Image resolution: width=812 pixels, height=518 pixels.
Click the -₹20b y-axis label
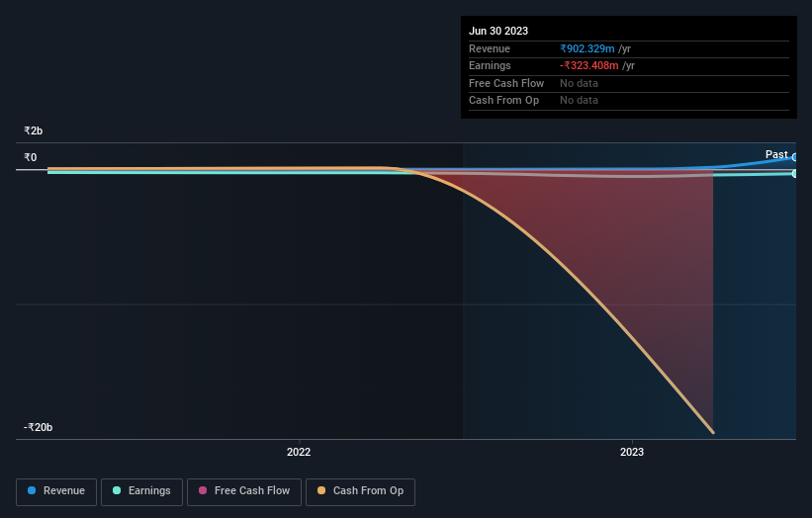coord(38,427)
